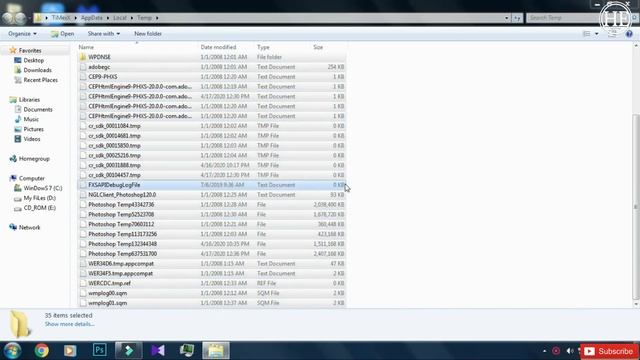Open media player taskbar icon
The image size is (640, 360).
coord(70,351)
